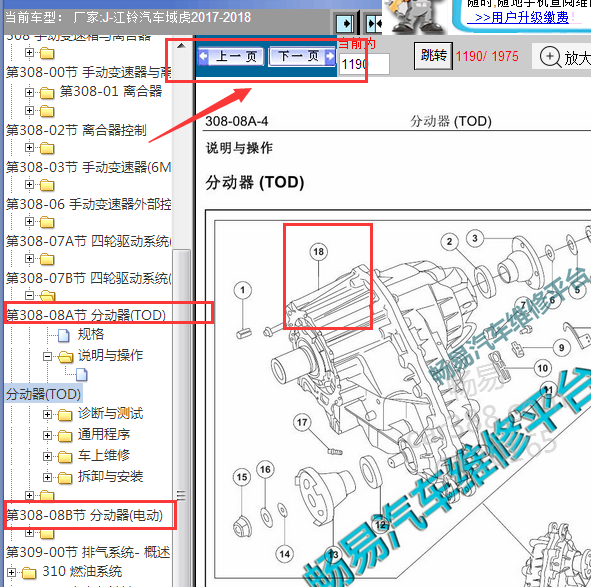The height and width of the screenshot is (587, 591).
Task: Expand the 第308-01 离合器 node
Action: coord(30,92)
